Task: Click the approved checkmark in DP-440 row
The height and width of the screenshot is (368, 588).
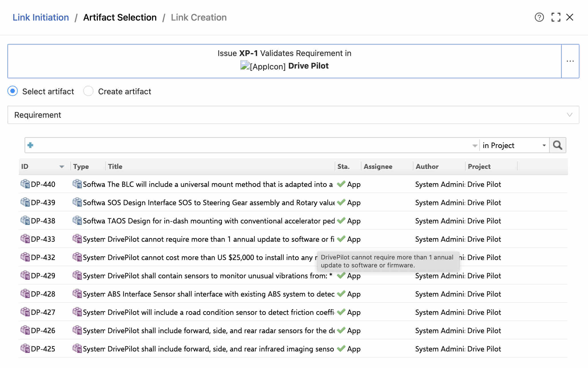Action: 341,184
